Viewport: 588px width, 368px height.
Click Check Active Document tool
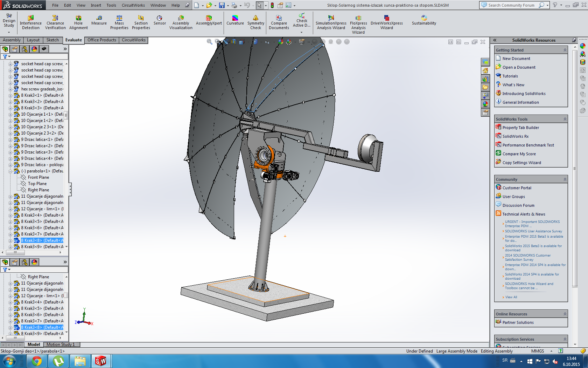[302, 20]
